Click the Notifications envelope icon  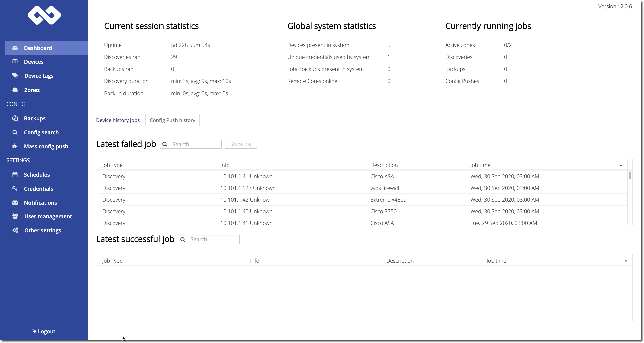click(x=15, y=203)
